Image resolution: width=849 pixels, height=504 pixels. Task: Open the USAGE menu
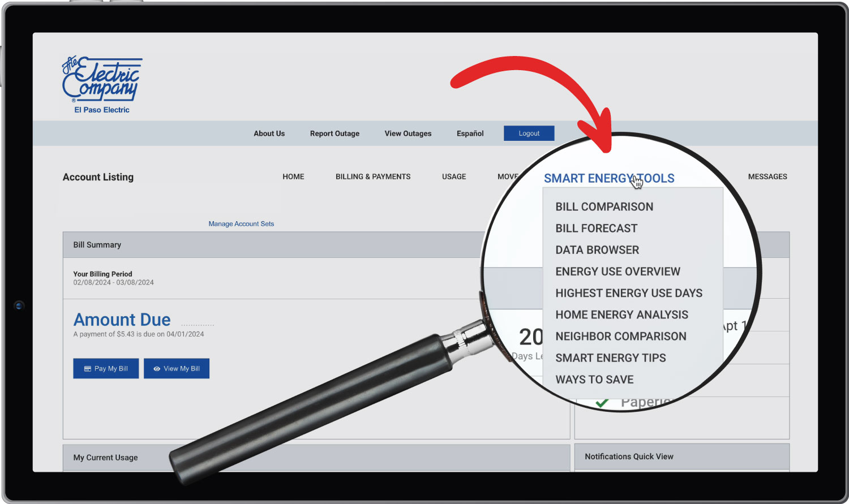[x=454, y=176]
